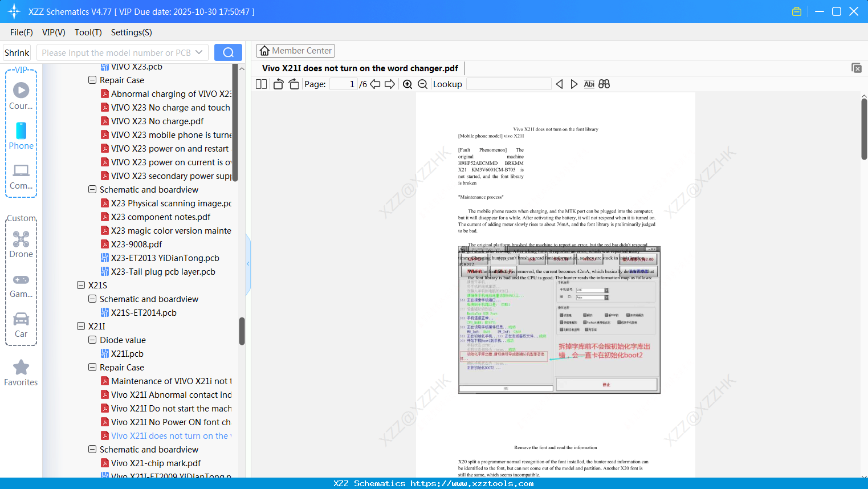The height and width of the screenshot is (489, 868).
Task: Open the Member Center
Action: 295,51
